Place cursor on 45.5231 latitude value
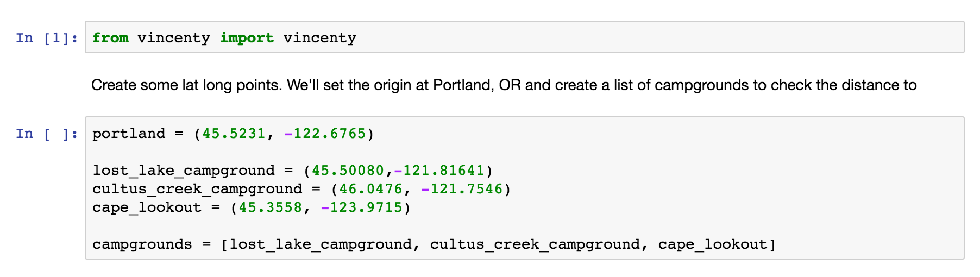The width and height of the screenshot is (980, 277). pos(234,134)
